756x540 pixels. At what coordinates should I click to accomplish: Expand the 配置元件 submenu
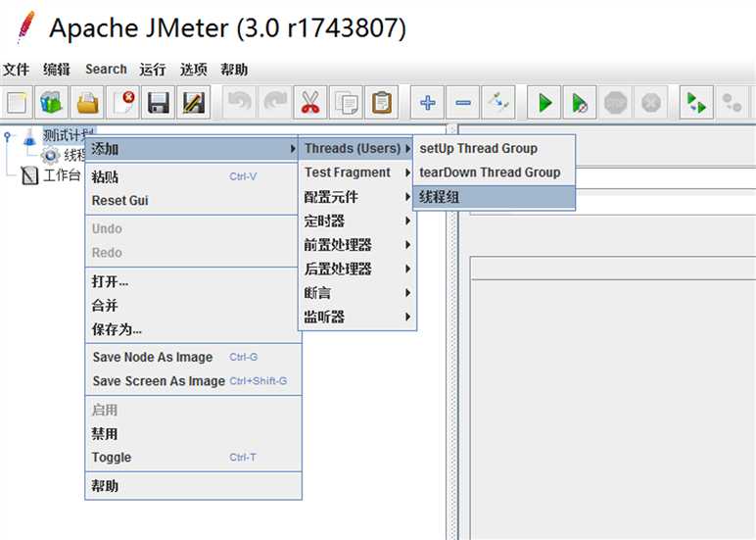tap(357, 197)
